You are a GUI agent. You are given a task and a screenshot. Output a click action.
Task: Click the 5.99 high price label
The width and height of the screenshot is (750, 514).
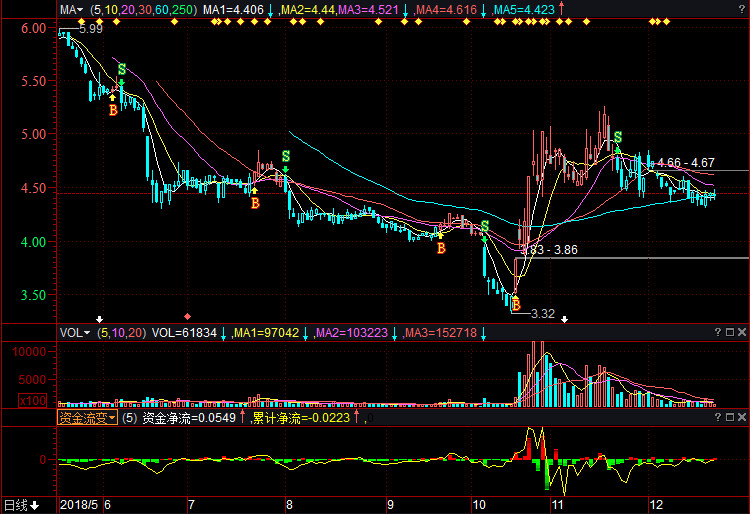(91, 29)
